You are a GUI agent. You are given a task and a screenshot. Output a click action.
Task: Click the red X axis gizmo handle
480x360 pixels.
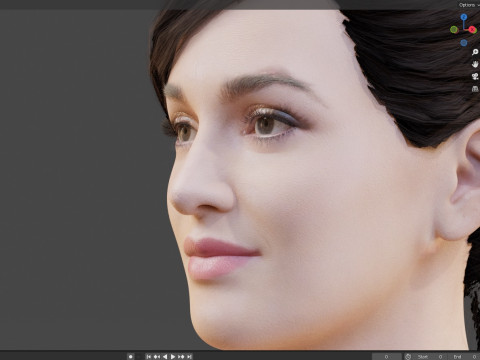click(472, 30)
